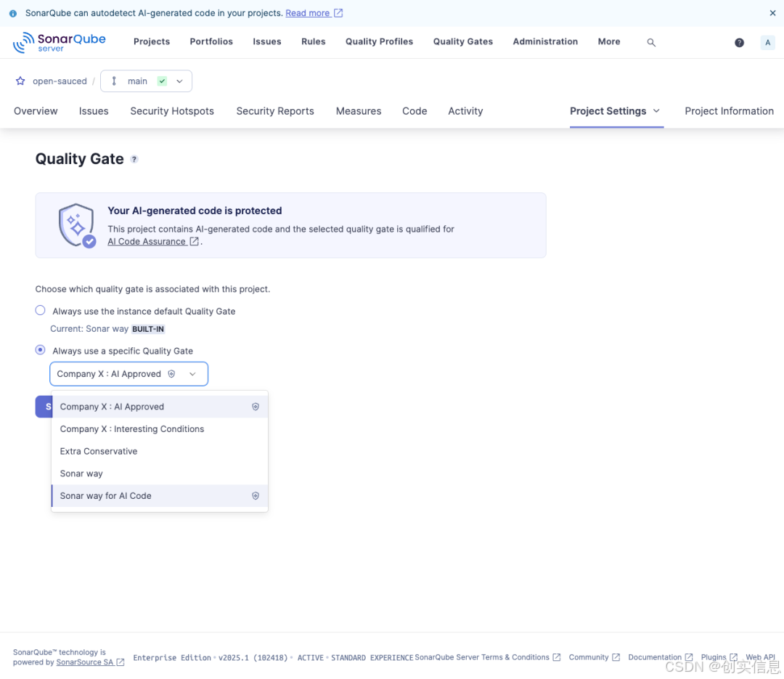This screenshot has height=679, width=784.
Task: Open SonarQube Server Terms & Conditions link
Action: click(482, 657)
